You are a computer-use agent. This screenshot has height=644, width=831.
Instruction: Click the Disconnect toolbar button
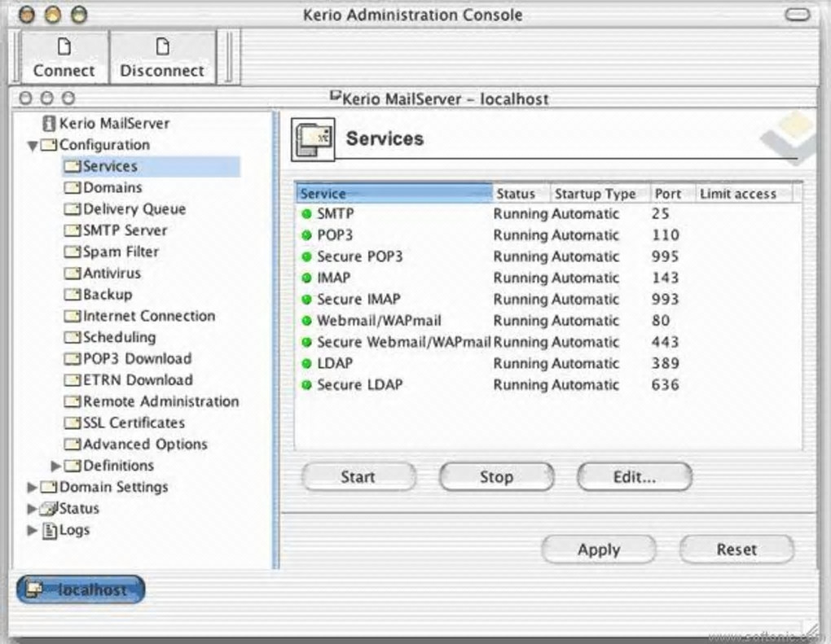tap(162, 57)
